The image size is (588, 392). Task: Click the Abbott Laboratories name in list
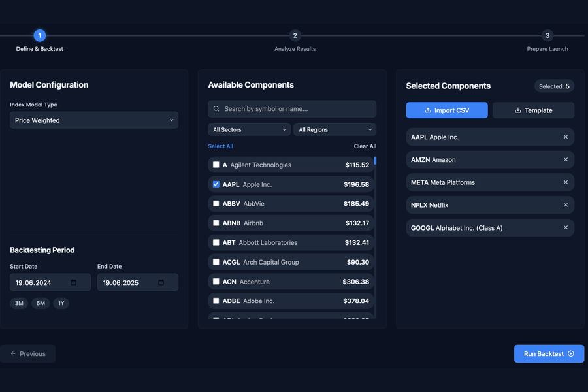(268, 242)
